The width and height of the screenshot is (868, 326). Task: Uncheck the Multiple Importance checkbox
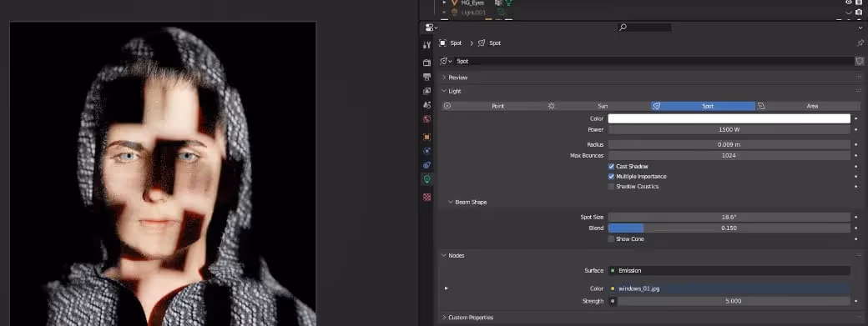(x=611, y=177)
